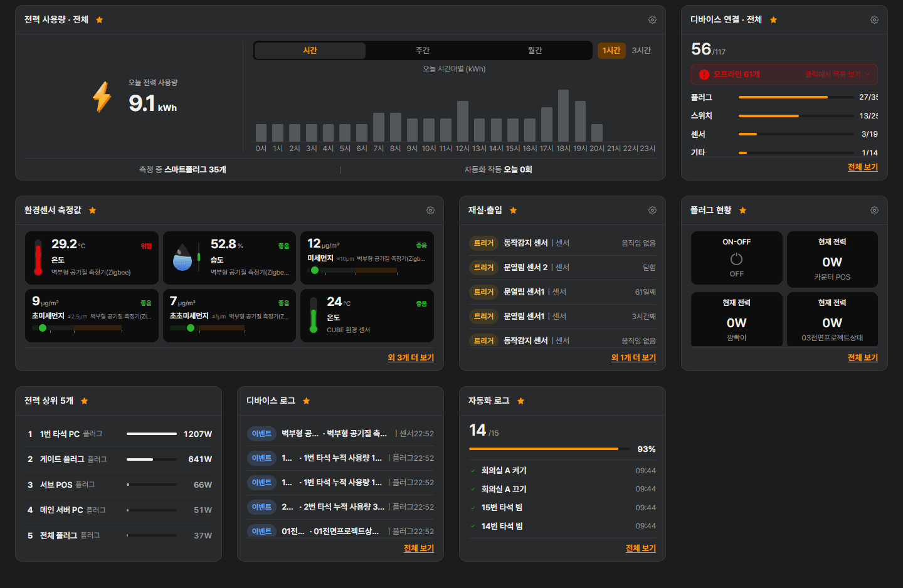Open 전체 보기 link in 플러그 현황 panel
The width and height of the screenshot is (903, 588).
pos(863,358)
